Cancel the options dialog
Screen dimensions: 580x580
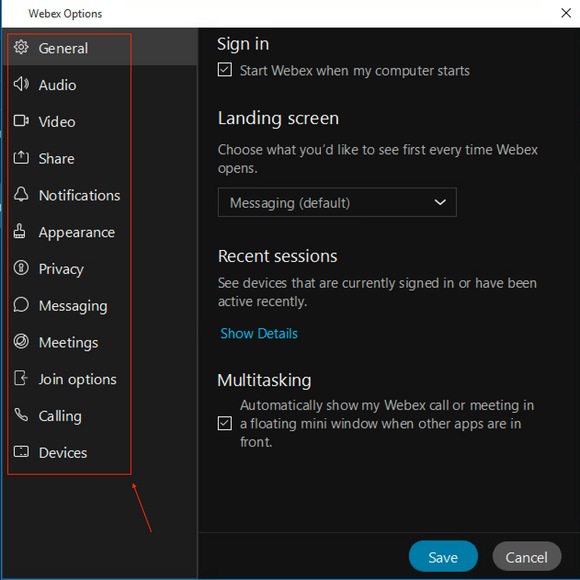pyautogui.click(x=527, y=556)
